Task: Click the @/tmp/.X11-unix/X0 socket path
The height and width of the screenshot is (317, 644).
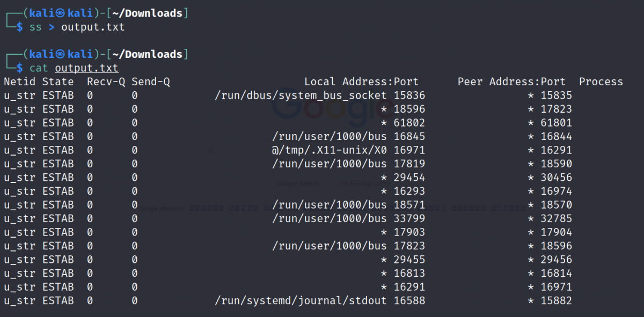Action: coord(329,150)
